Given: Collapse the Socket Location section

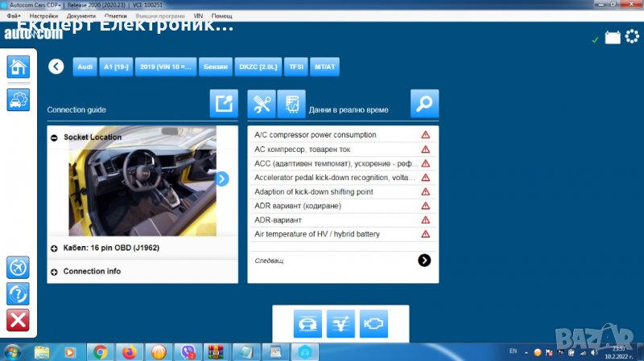Looking at the screenshot, I should [x=54, y=137].
